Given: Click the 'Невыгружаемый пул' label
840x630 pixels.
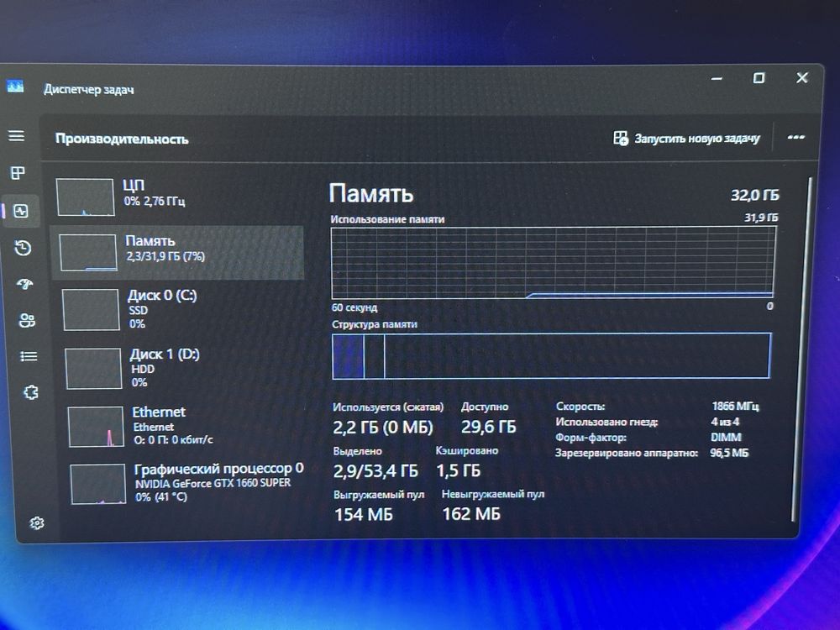Looking at the screenshot, I should 493,494.
